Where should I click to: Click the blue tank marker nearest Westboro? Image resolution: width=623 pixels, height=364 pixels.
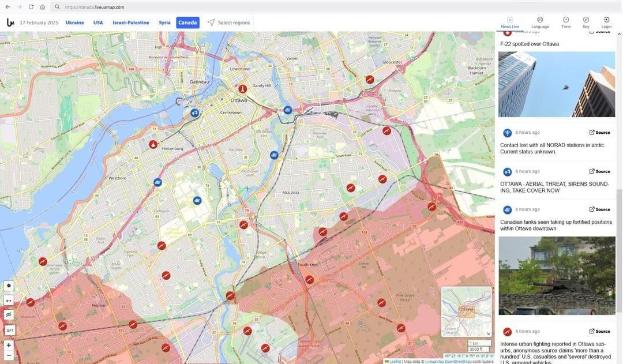coord(157,182)
